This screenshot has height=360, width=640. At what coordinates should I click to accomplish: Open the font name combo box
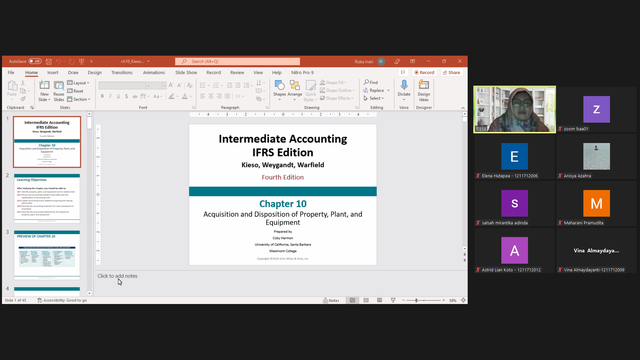(124, 85)
